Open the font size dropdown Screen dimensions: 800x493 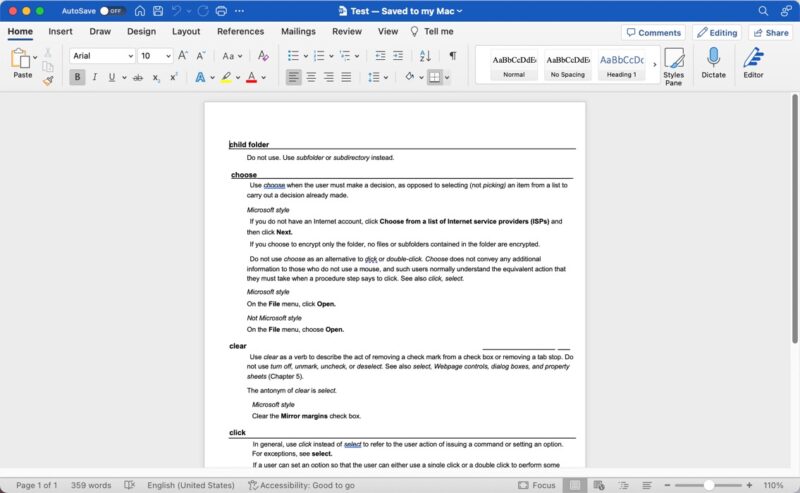(x=168, y=56)
